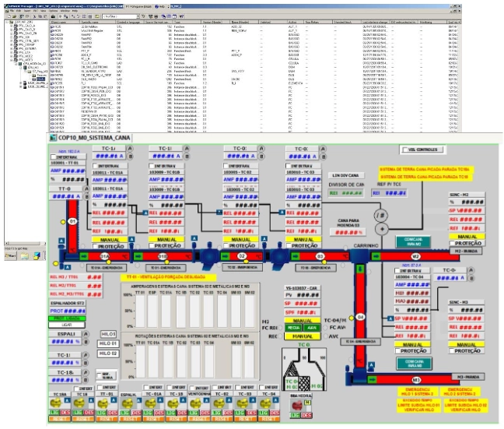Click the TC - 02 motor icon
Screen dimensions: 504x429
click(x=219, y=403)
